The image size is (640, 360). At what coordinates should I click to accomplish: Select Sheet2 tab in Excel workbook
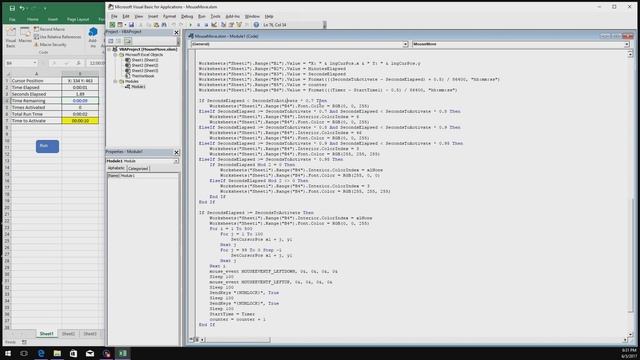coord(68,334)
